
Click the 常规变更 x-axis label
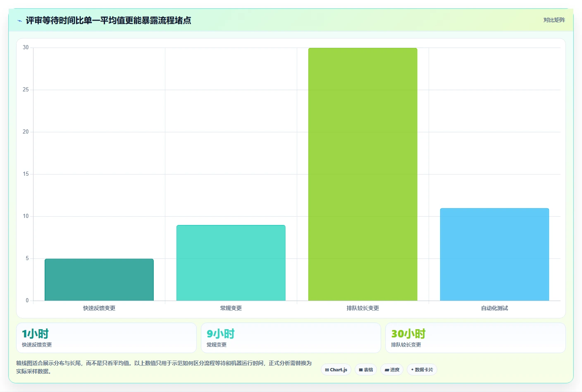pos(231,308)
